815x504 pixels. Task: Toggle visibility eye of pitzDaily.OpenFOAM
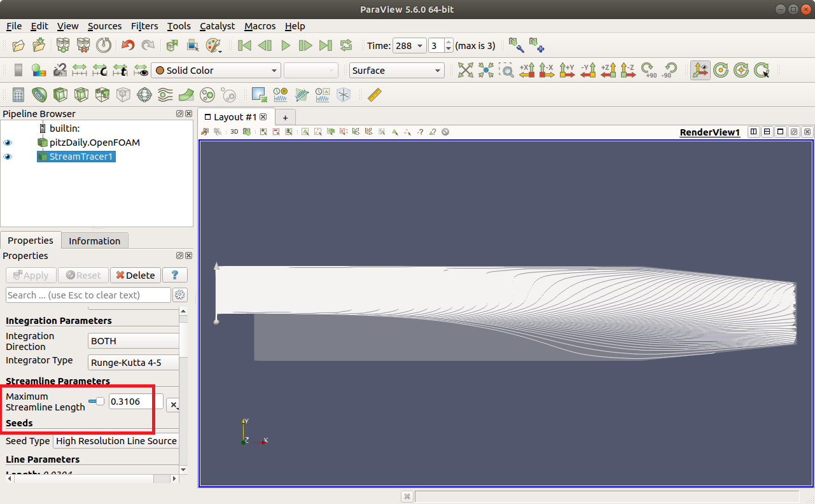[8, 143]
